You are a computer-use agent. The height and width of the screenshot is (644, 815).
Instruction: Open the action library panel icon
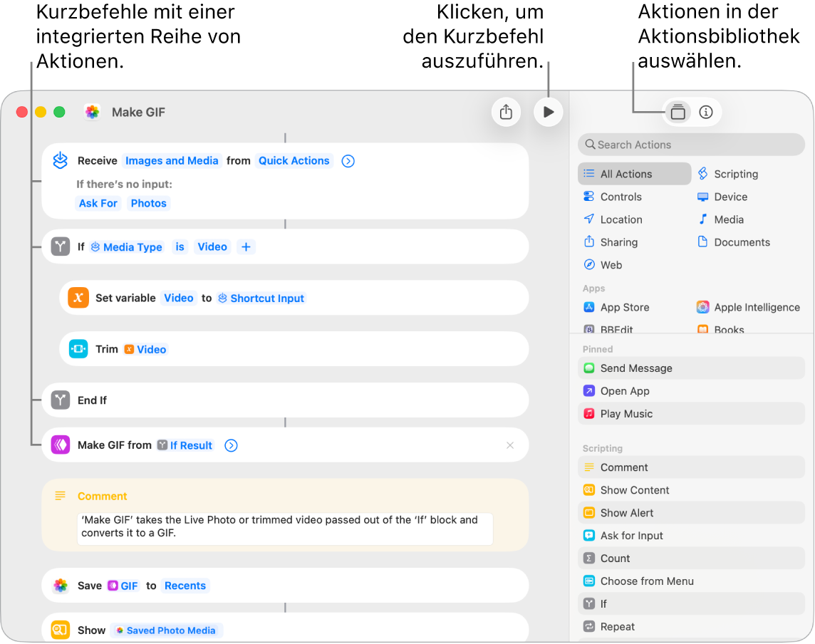click(678, 112)
